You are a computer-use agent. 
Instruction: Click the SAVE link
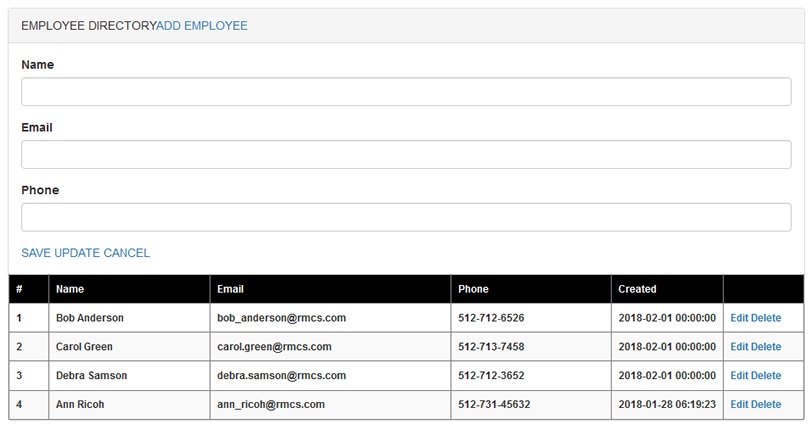(x=36, y=253)
